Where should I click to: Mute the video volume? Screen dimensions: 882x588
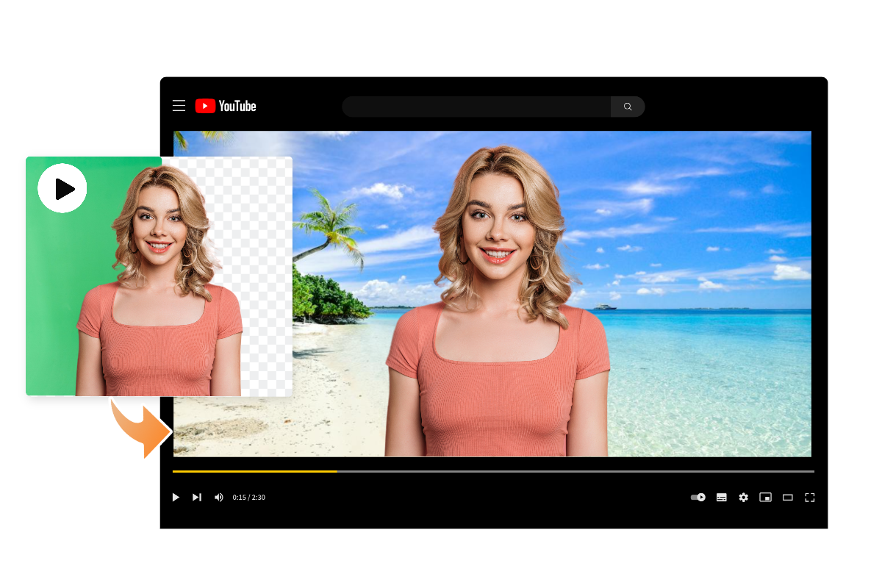click(218, 498)
